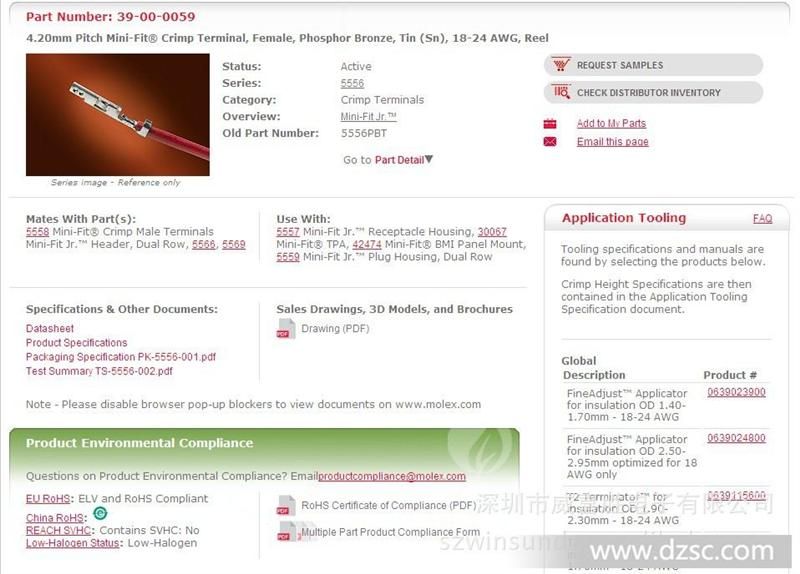Open applicator product 0639024800
800x574 pixels.
(736, 438)
